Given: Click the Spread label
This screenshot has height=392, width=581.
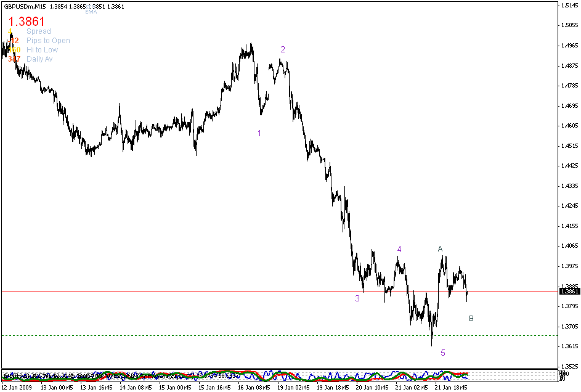Looking at the screenshot, I should click(39, 31).
